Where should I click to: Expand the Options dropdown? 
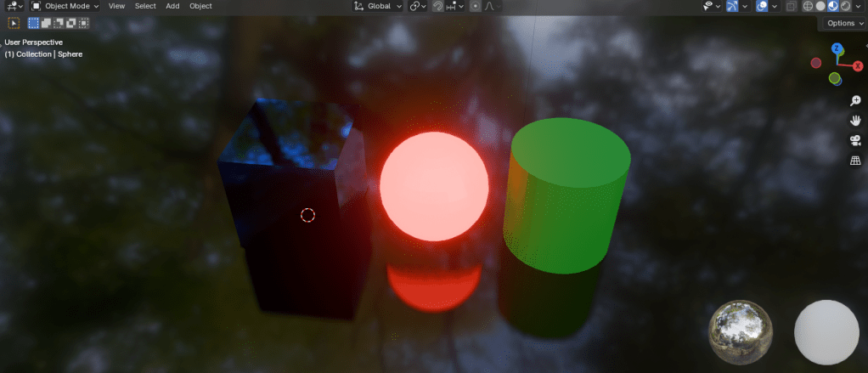[x=842, y=23]
